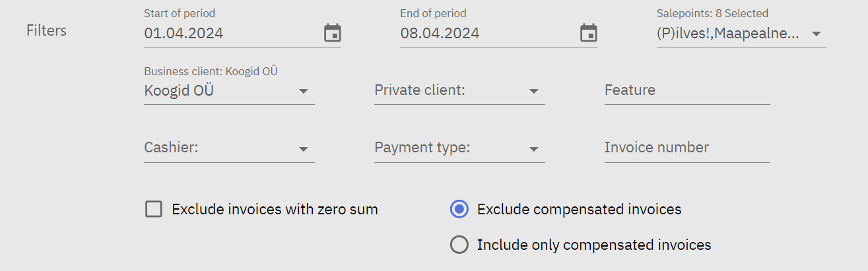This screenshot has height=271, width=868.
Task: Click the Private client field label
Action: 420,90
